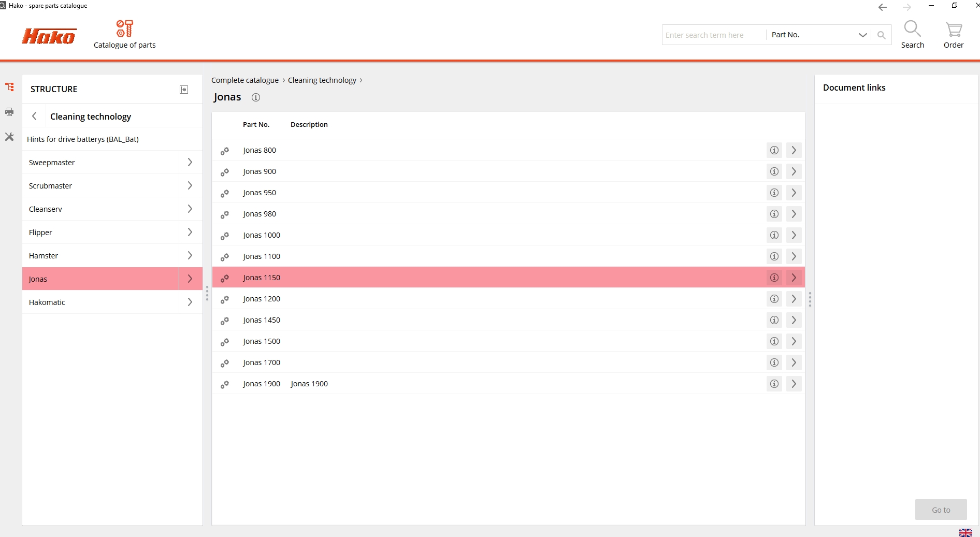Expand Flipper in structure tree
The height and width of the screenshot is (537, 980).
(x=190, y=232)
